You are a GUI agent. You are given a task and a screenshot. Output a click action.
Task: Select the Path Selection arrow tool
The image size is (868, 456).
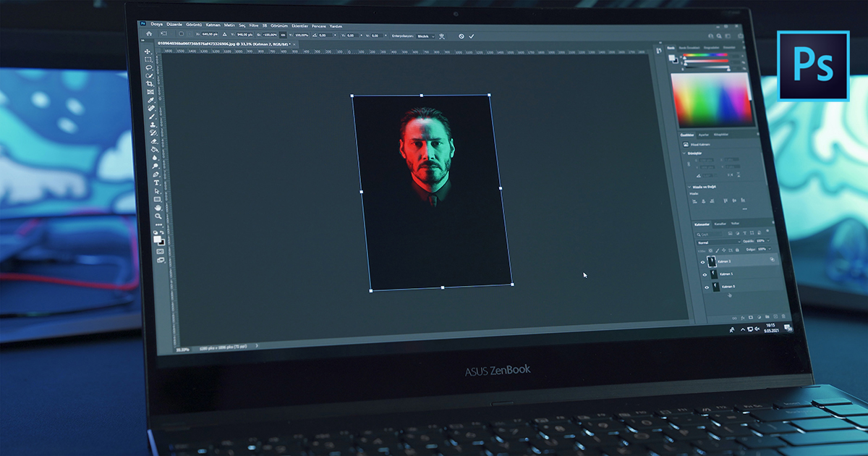click(x=157, y=190)
